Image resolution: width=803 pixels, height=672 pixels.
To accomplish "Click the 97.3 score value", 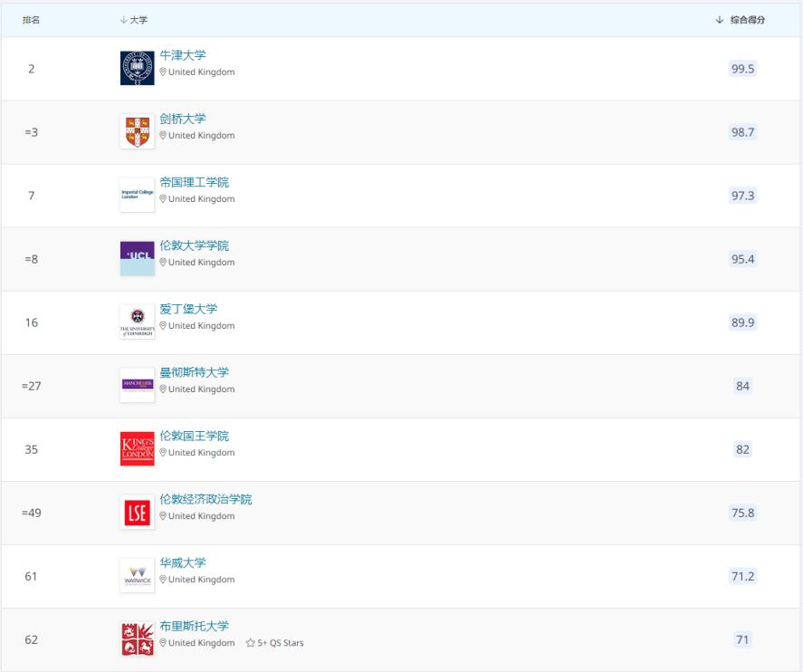I will 742,196.
